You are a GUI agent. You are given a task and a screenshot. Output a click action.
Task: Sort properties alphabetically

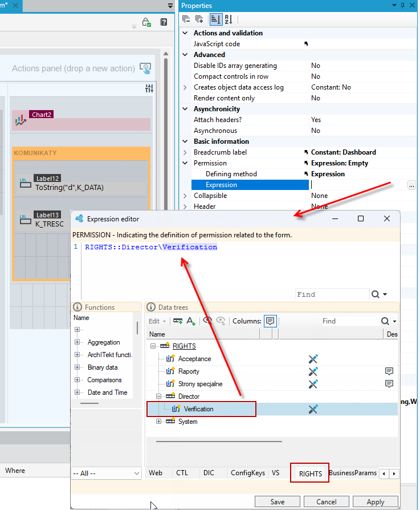[229, 19]
